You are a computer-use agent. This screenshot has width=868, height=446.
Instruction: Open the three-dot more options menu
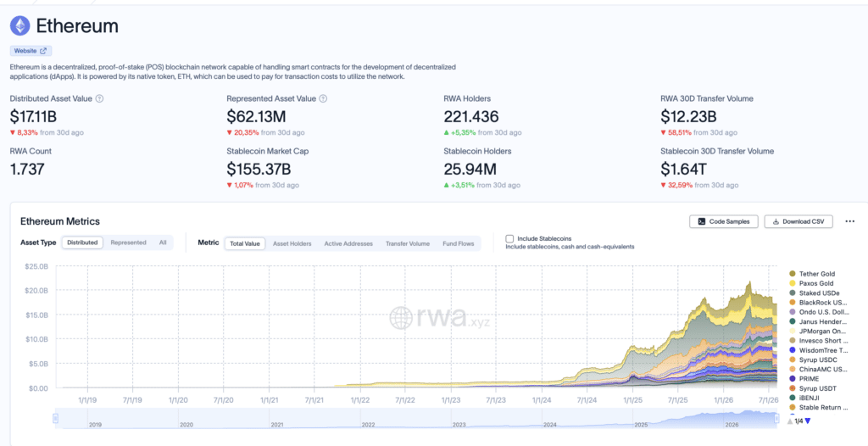pos(850,221)
